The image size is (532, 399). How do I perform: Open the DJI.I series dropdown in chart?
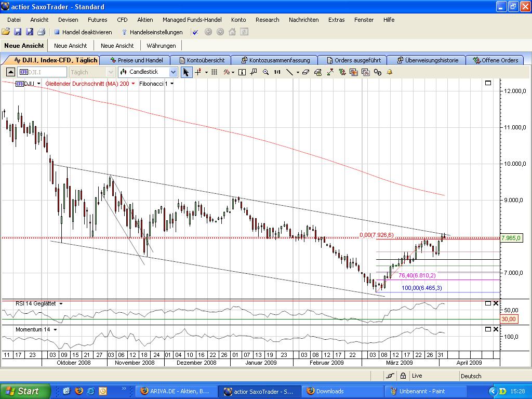click(38, 84)
